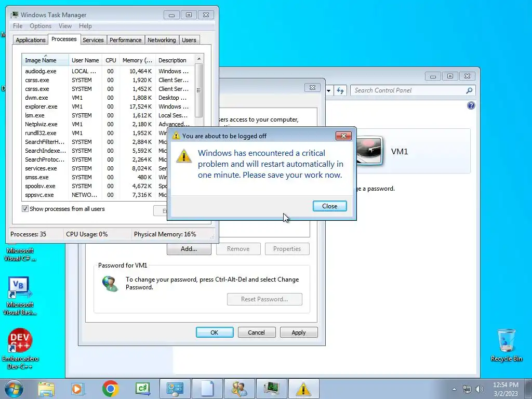Click Add... in User Accounts dialog
Viewport: 532px width, 399px height.
click(189, 249)
